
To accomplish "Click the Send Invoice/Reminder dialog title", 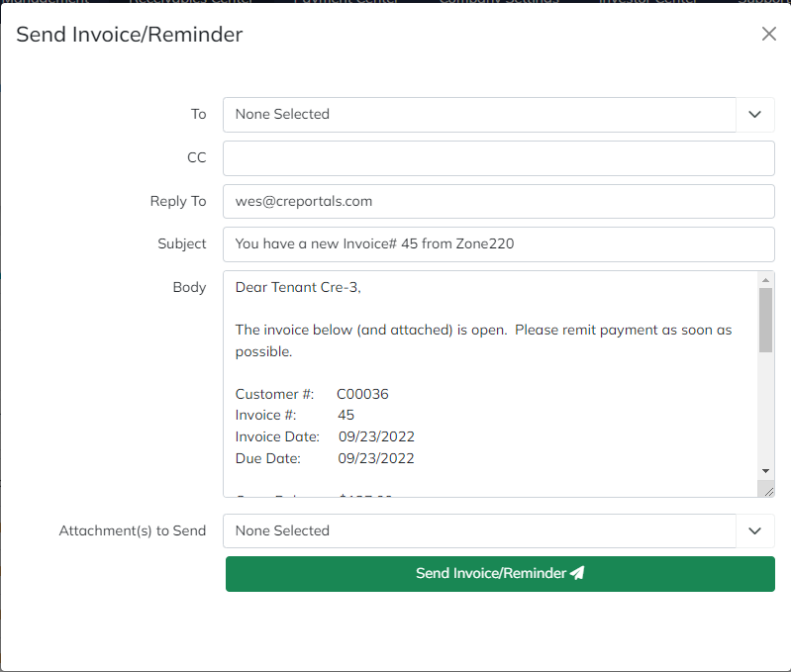I will point(130,35).
